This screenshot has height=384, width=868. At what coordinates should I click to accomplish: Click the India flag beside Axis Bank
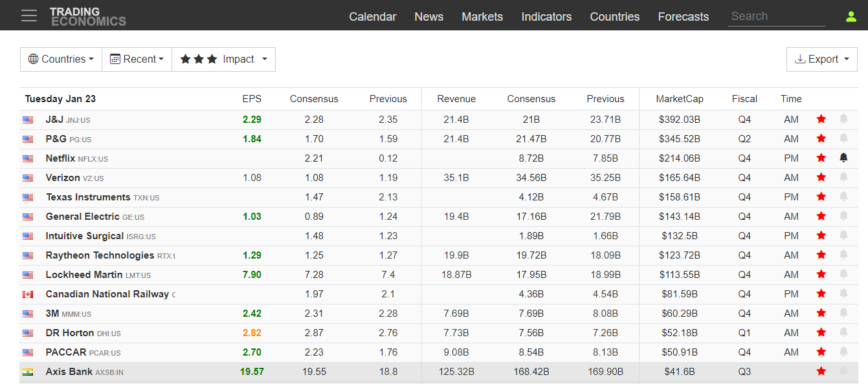[x=28, y=372]
